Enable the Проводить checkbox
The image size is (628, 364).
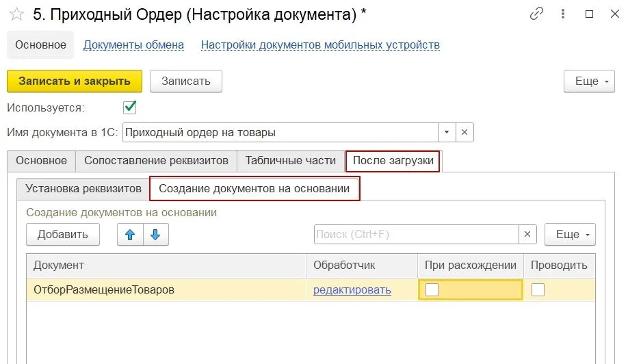point(538,289)
